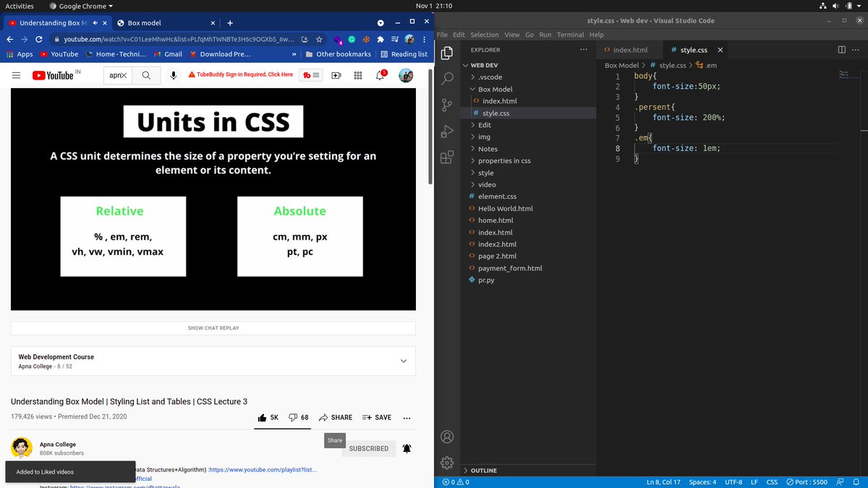Image resolution: width=868 pixels, height=488 pixels.
Task: Reload the Chrome page
Action: [39, 39]
